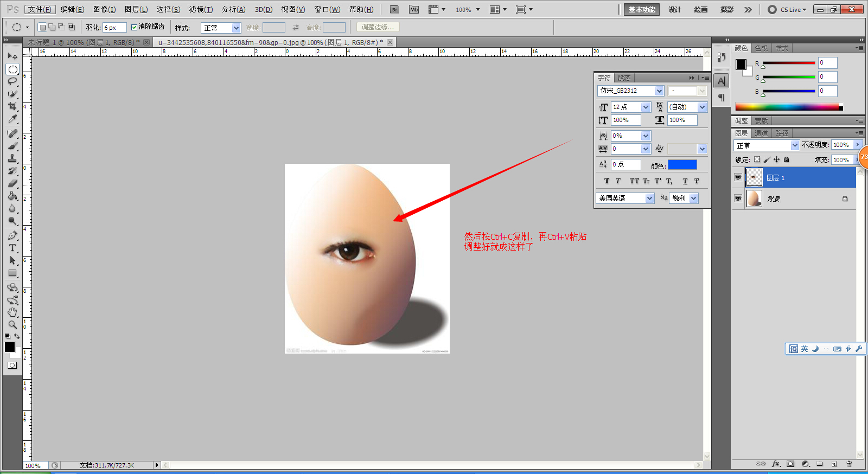This screenshot has height=474, width=868.
Task: Open Adobe Bridge from the Br icon
Action: [x=394, y=9]
